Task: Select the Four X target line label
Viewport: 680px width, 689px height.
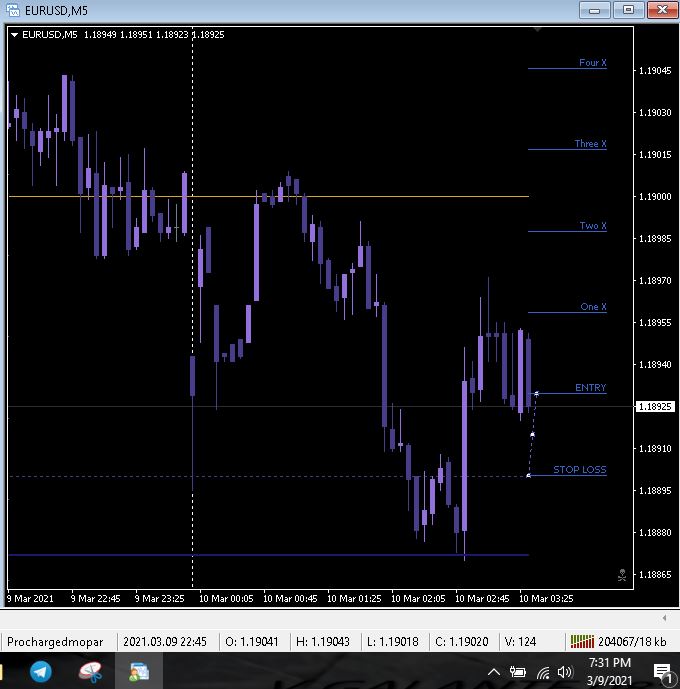Action: click(x=593, y=62)
